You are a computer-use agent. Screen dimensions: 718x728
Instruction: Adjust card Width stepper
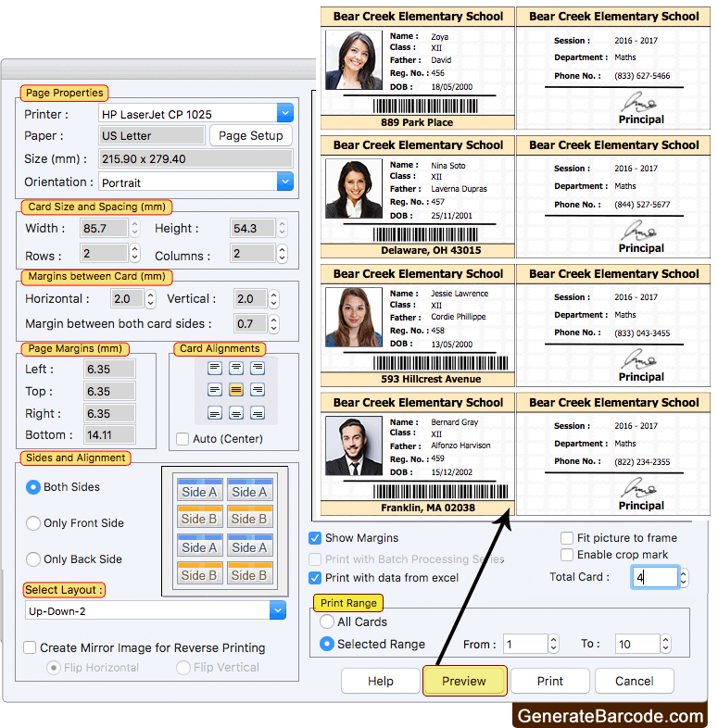pyautogui.click(x=134, y=228)
